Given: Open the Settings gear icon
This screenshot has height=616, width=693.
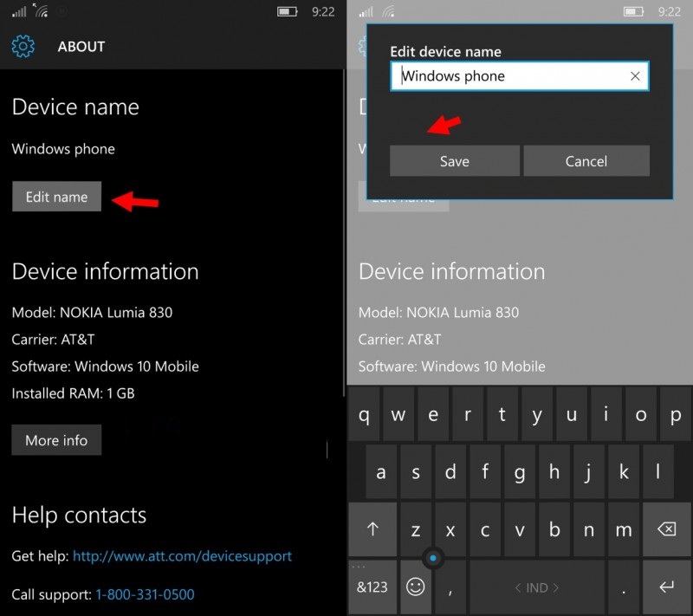Looking at the screenshot, I should click(x=23, y=47).
